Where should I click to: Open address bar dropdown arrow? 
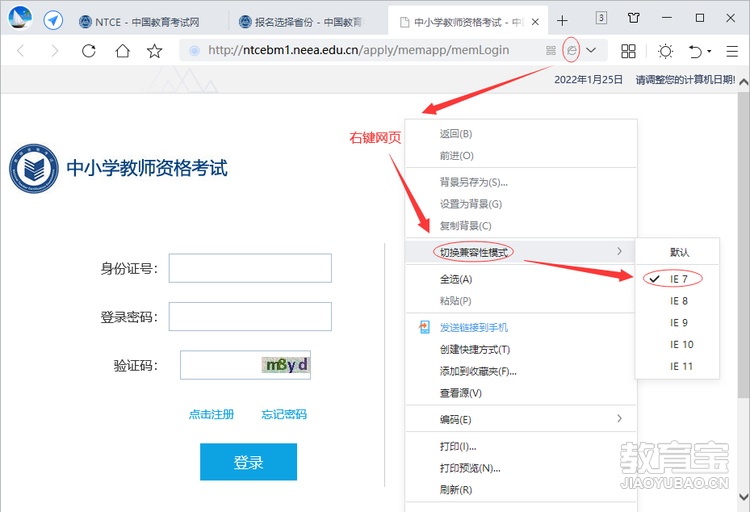(591, 50)
